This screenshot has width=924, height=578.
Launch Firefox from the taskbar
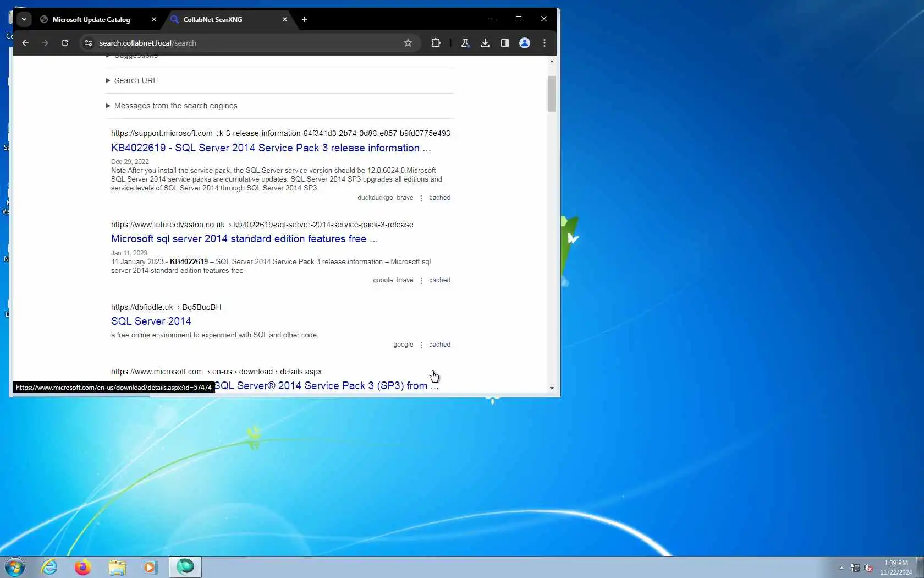(82, 567)
